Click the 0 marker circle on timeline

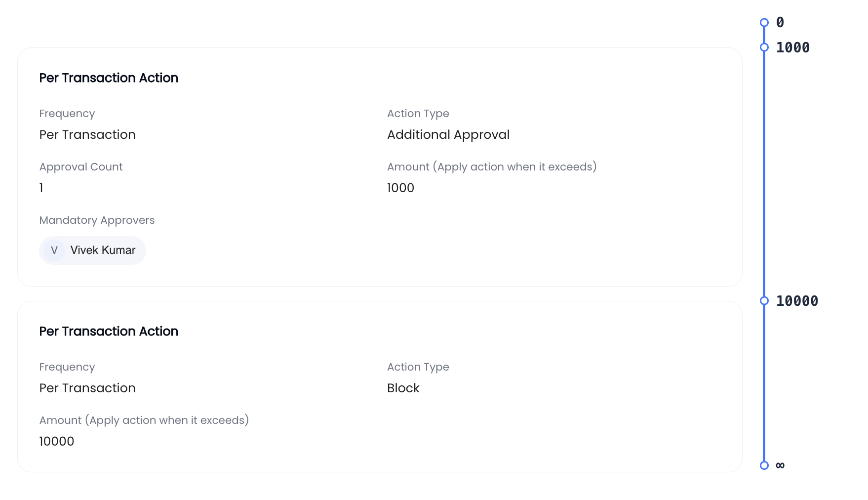click(x=764, y=23)
